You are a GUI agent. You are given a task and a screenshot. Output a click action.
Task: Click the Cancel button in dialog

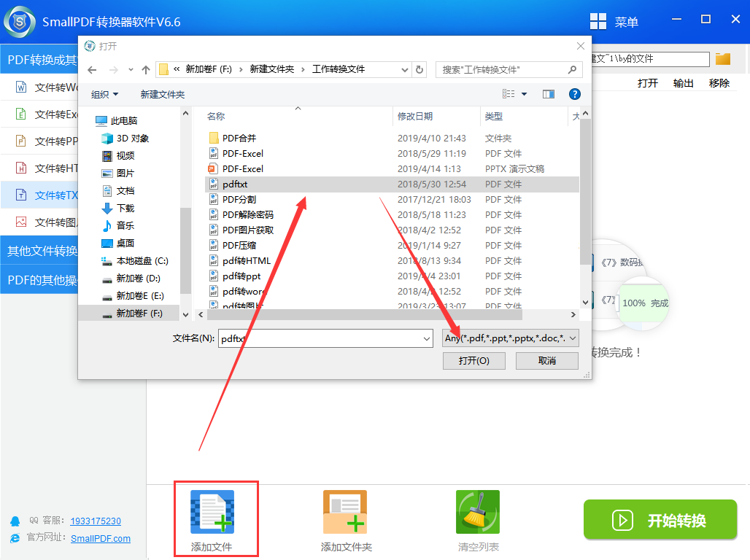pyautogui.click(x=546, y=361)
